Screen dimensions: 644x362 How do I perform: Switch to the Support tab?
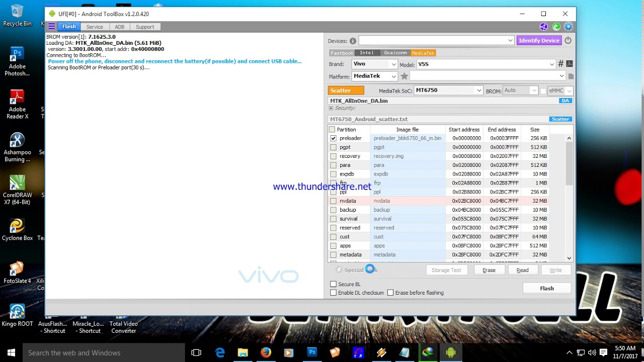[x=145, y=27]
